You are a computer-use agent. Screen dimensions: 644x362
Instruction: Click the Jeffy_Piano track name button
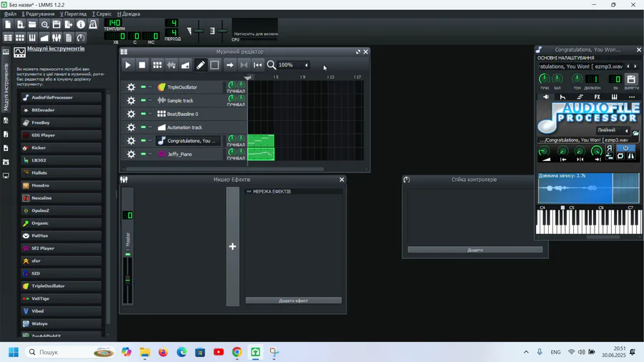pos(188,155)
